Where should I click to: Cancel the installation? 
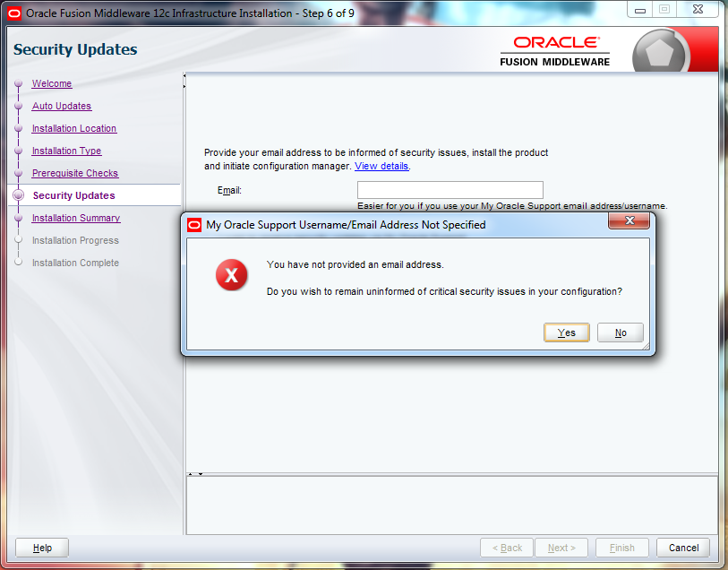pos(683,548)
